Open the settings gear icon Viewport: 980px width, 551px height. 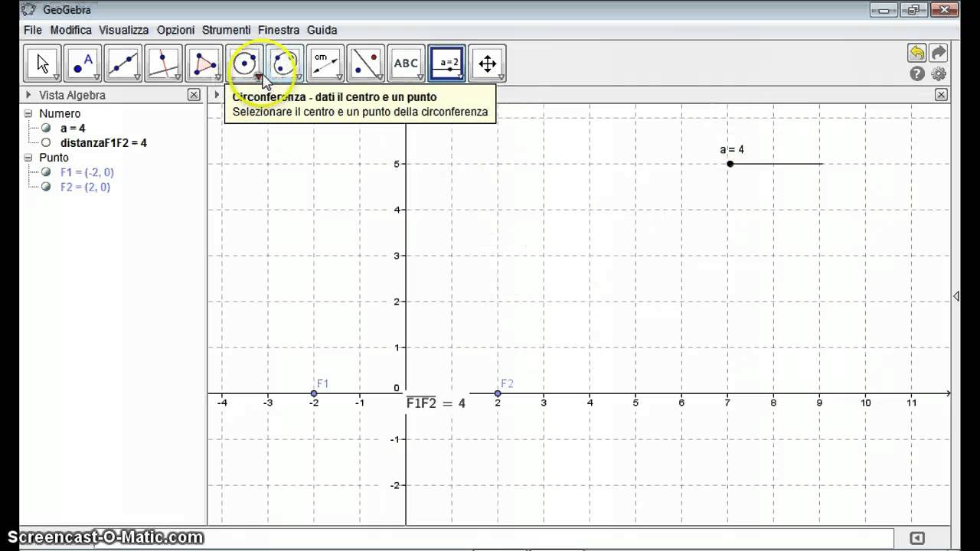tap(939, 74)
